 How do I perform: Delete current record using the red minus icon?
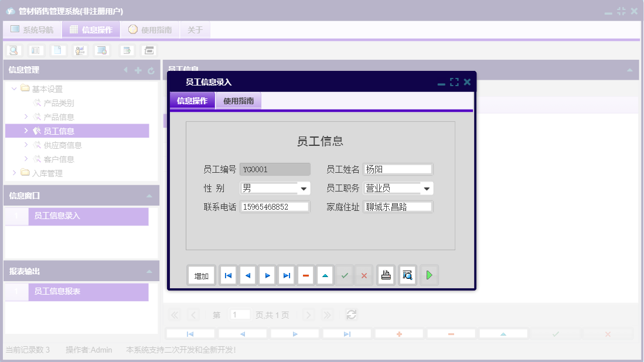click(x=305, y=275)
